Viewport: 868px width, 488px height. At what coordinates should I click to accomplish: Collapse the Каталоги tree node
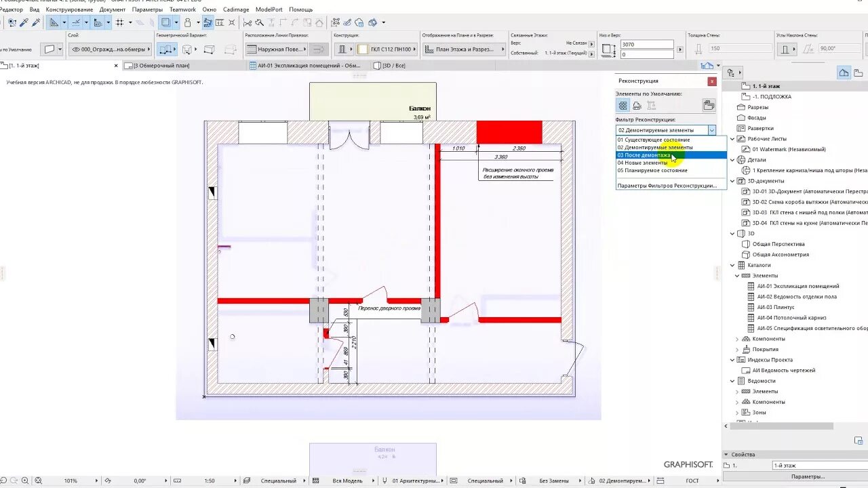pos(732,265)
